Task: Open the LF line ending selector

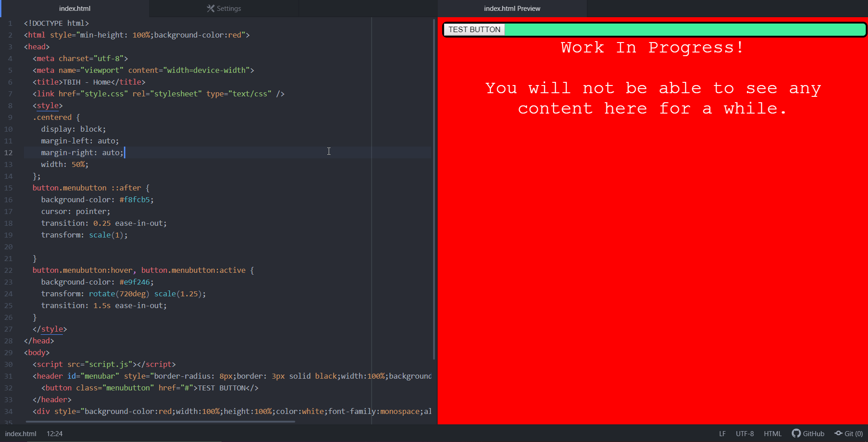Action: [722, 433]
